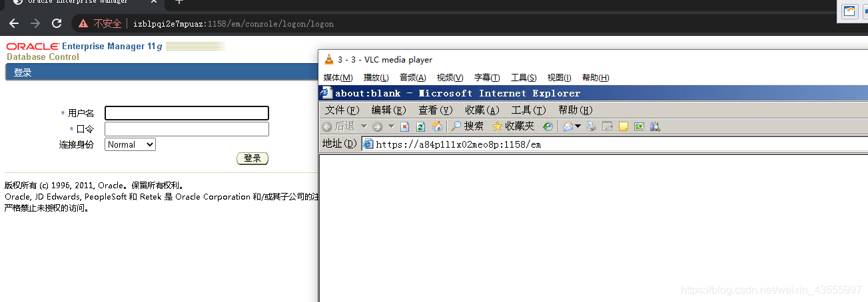868x302 pixels.
Task: Open a new Chrome tab with plus button
Action: (179, 2)
